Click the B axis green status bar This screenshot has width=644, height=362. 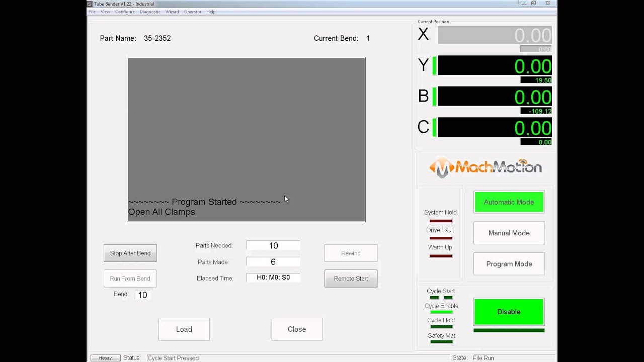[434, 97]
